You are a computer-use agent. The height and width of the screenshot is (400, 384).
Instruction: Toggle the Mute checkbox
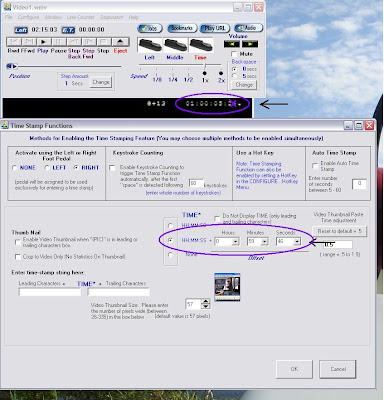click(x=234, y=54)
